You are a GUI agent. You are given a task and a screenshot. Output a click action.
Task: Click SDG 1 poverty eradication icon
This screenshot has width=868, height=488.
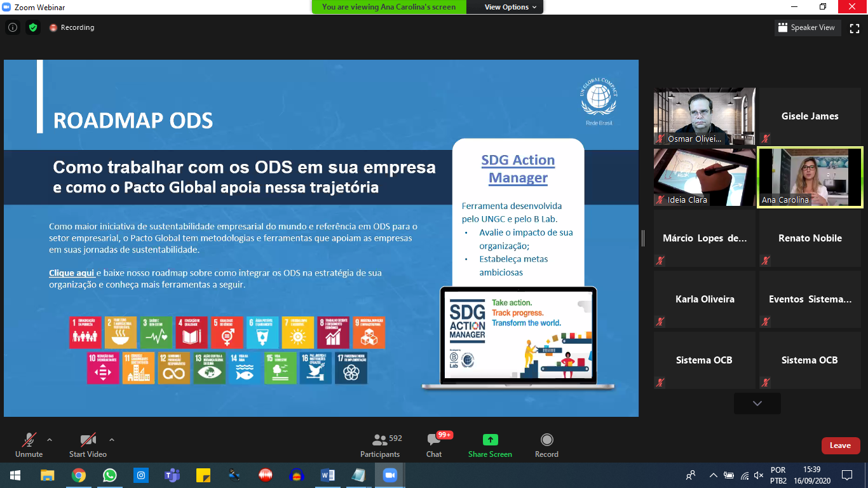coord(85,332)
